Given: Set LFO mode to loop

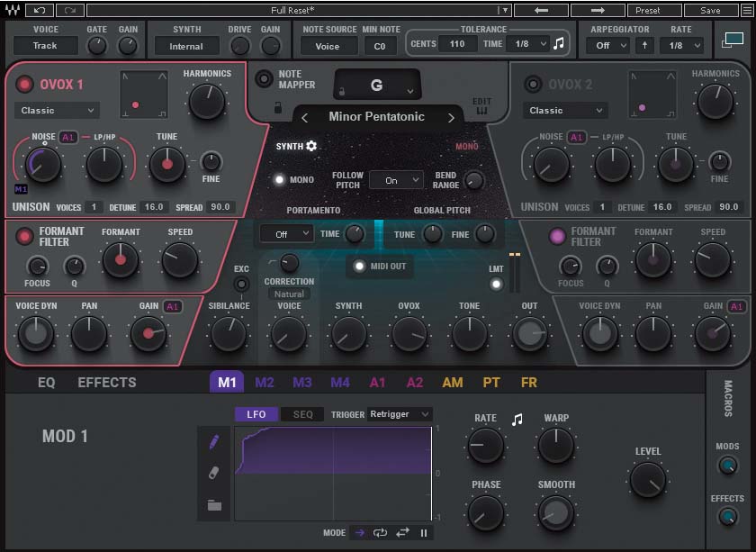Looking at the screenshot, I should pyautogui.click(x=380, y=533).
